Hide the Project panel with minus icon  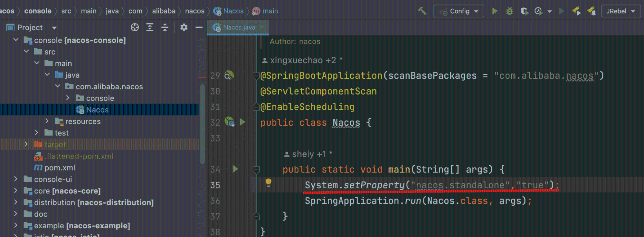199,27
